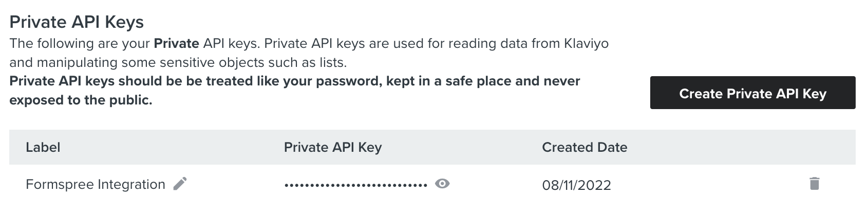Viewport: 868px width, 212px height.
Task: Click 'The following are your' intro text
Action: click(80, 43)
